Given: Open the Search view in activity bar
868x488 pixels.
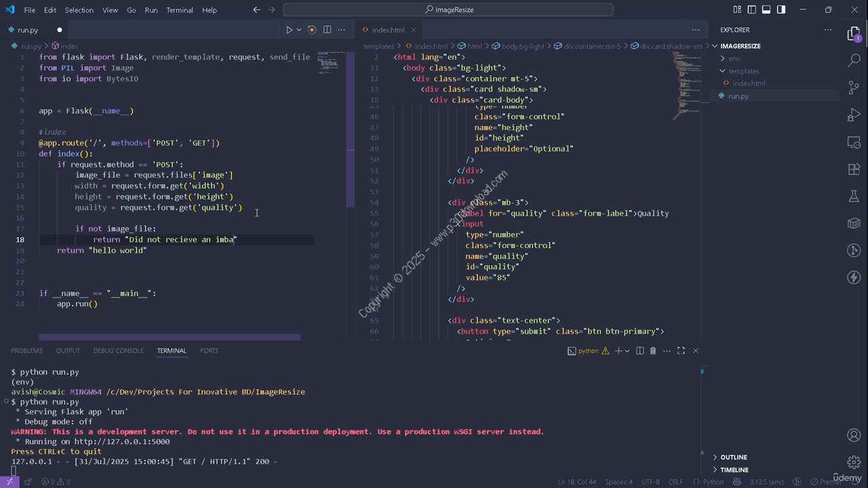Looking at the screenshot, I should click(x=854, y=61).
